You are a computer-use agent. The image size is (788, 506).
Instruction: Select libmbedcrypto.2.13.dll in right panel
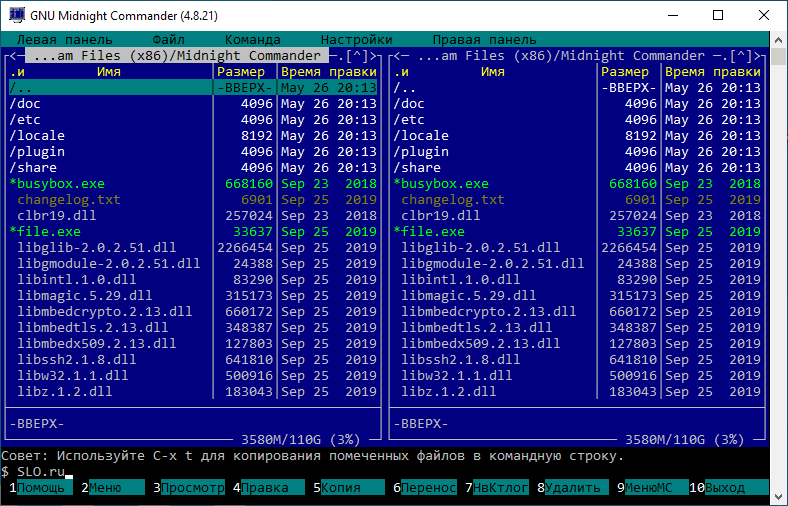pos(577,312)
